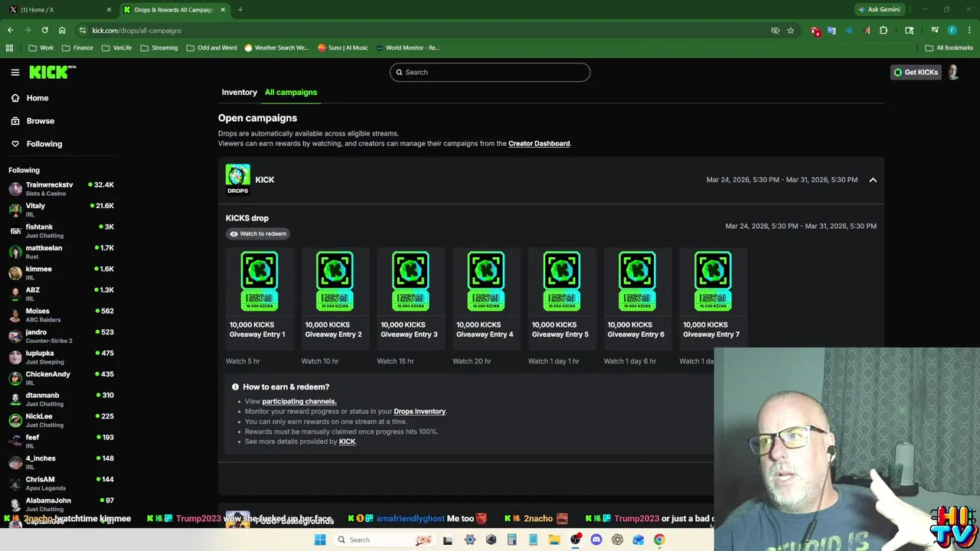Open ChrisAM channel in Following list
The image size is (980, 551).
[x=61, y=483]
